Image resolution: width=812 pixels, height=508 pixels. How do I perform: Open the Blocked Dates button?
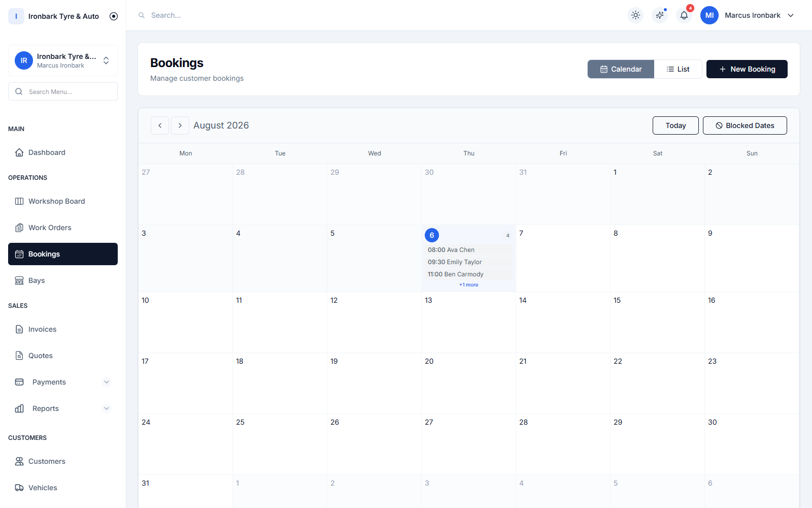(x=745, y=125)
